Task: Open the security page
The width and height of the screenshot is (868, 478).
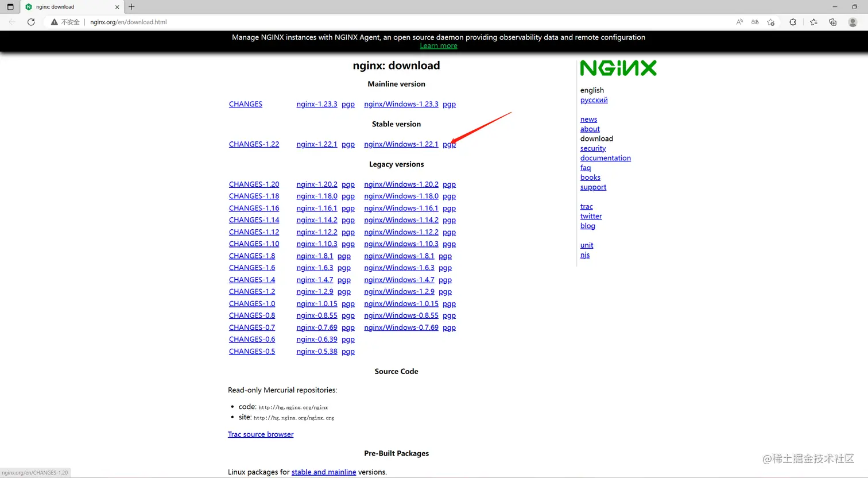Action: [x=593, y=148]
